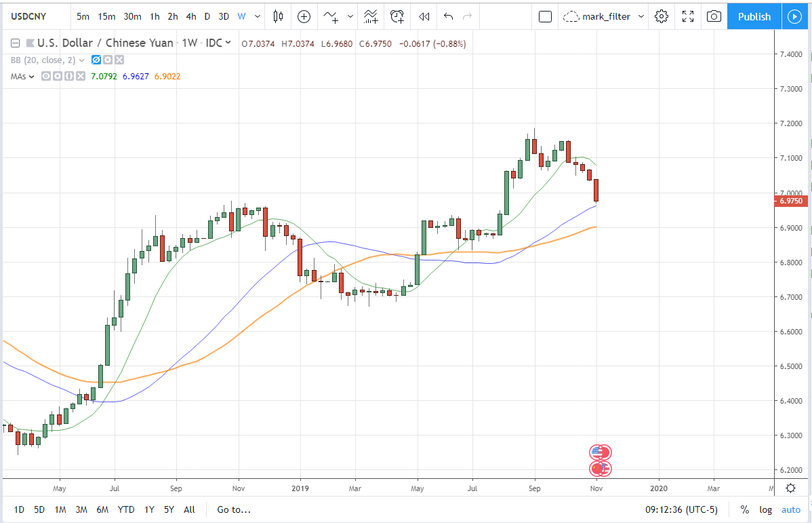The width and height of the screenshot is (812, 523).
Task: Set date range to All
Action: [x=190, y=509]
